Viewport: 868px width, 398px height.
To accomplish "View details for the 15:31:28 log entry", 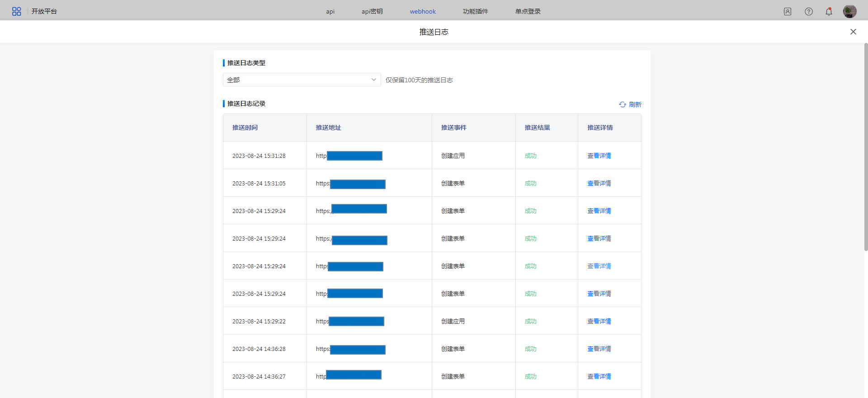I will [599, 156].
